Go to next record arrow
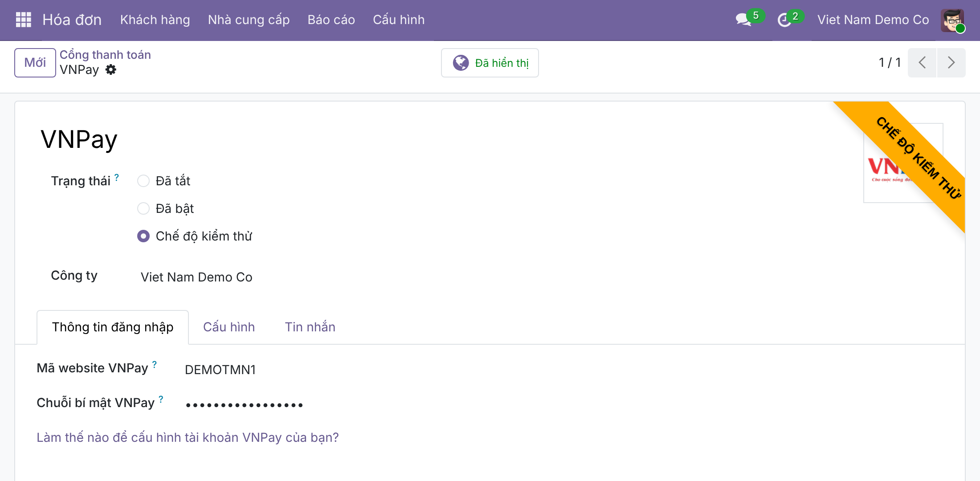This screenshot has width=980, height=481. 951,62
